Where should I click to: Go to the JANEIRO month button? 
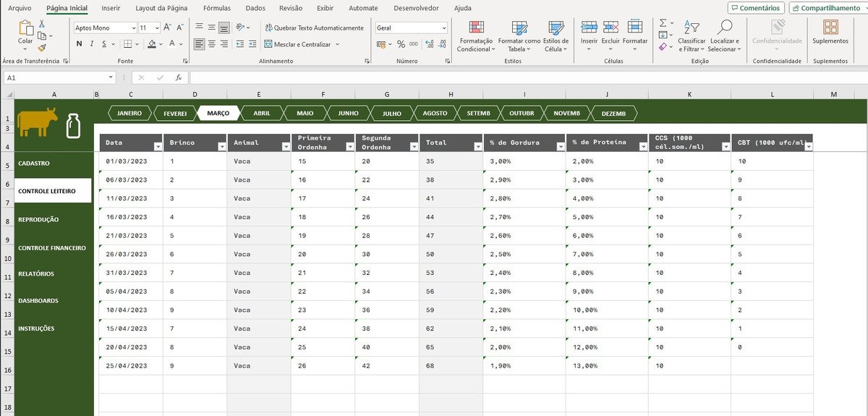[x=130, y=114]
